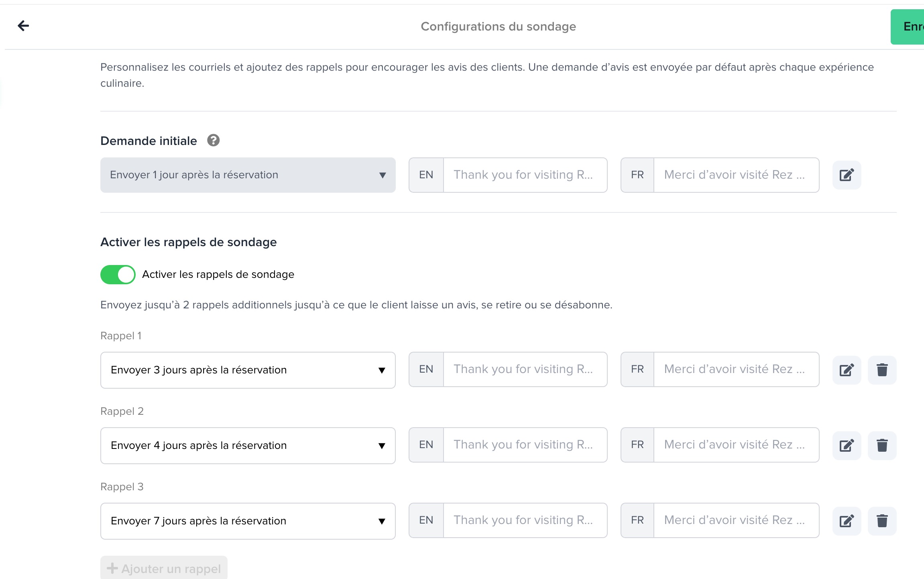
Task: Edit the Rappel 3 email message
Action: point(847,521)
